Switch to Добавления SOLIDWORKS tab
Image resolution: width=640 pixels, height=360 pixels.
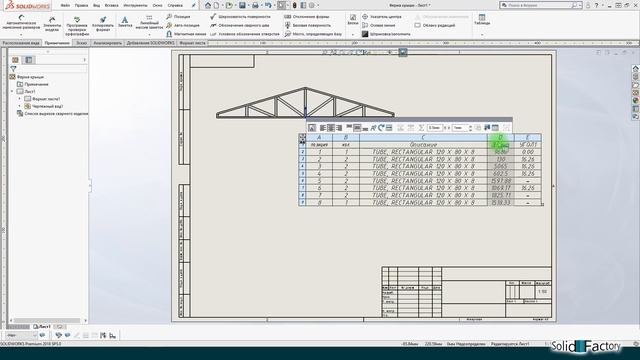click(150, 43)
